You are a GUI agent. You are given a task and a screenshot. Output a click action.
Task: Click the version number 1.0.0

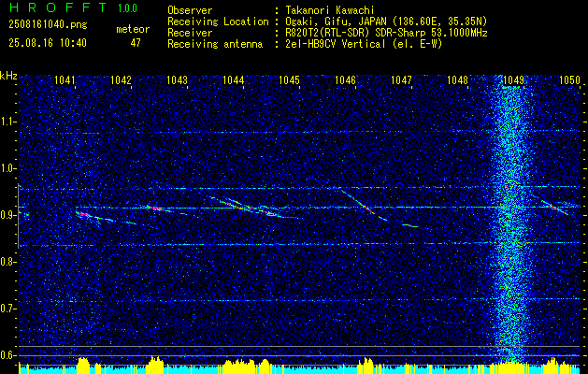127,8
